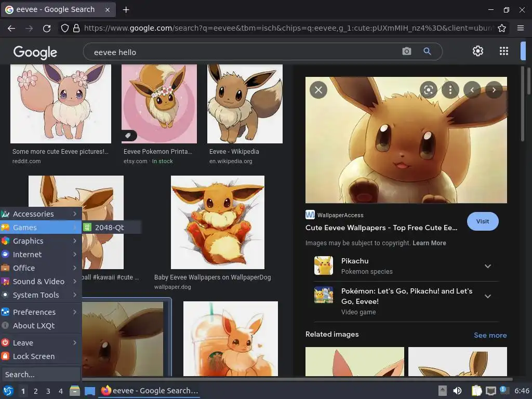Click the Google Lens icon on preview image

pos(429,90)
